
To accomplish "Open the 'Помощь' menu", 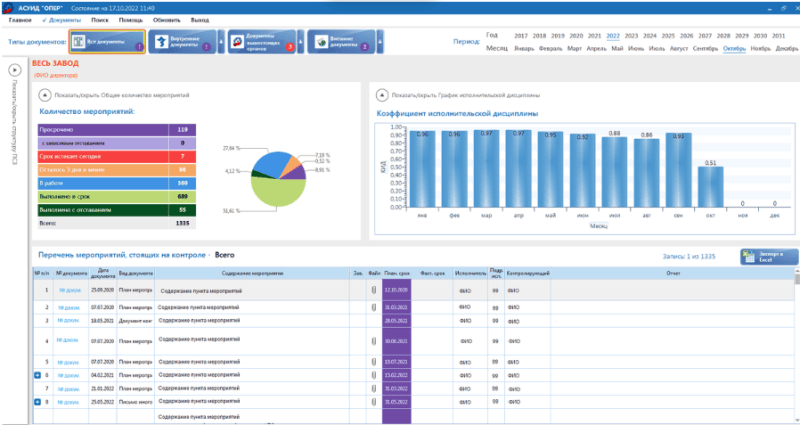I will coord(131,19).
